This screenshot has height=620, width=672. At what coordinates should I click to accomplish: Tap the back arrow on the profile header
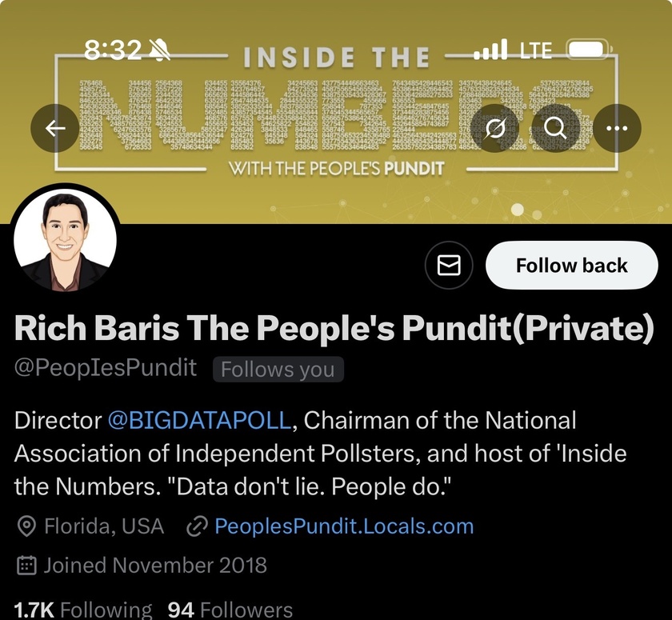click(55, 127)
